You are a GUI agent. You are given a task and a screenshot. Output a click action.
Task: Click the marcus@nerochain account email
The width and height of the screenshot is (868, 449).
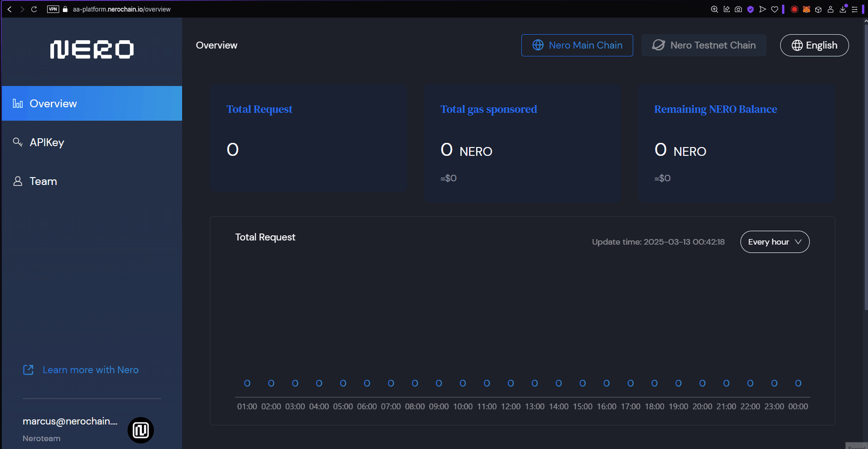(70, 421)
